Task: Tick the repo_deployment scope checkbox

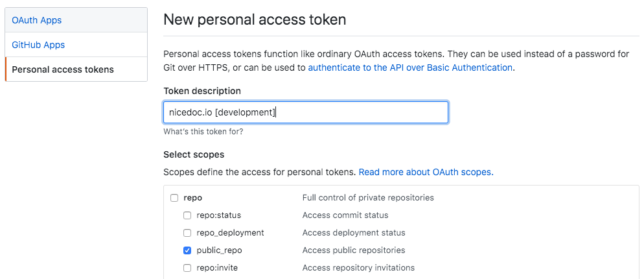Action: 187,233
